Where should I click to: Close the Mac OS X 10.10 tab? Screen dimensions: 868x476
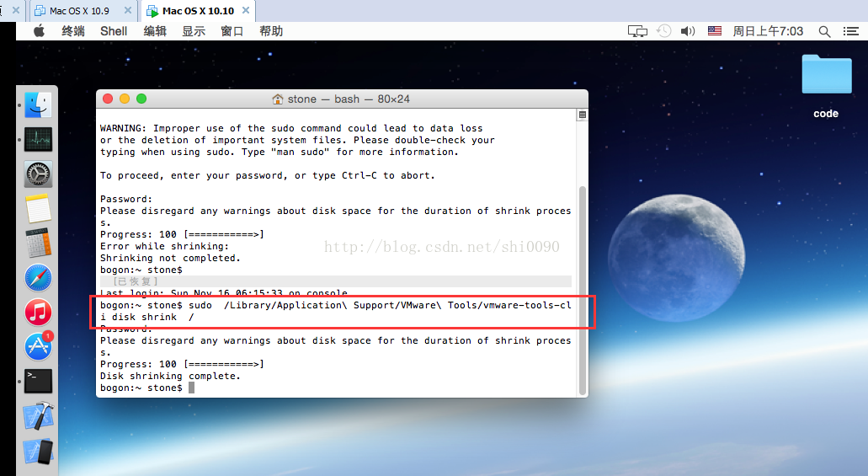(x=246, y=10)
